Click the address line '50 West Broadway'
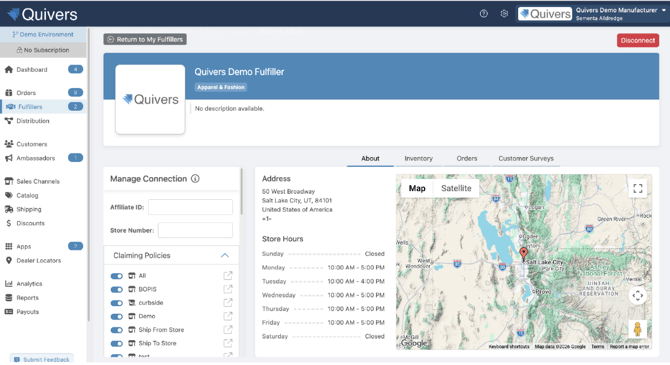 [x=288, y=191]
